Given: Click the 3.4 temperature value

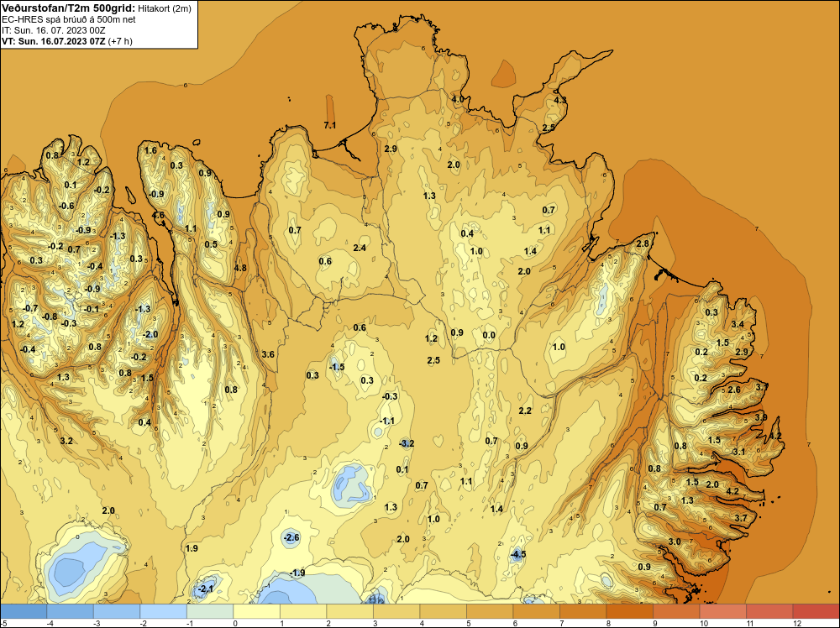Looking at the screenshot, I should coord(738,324).
